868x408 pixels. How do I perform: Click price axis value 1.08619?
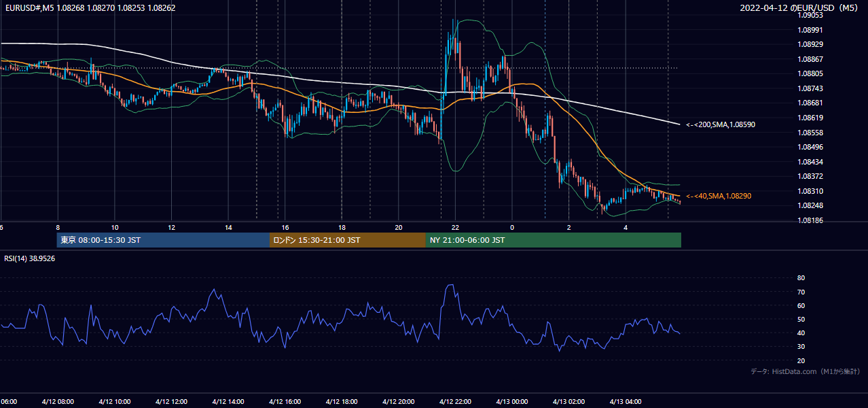(810, 118)
